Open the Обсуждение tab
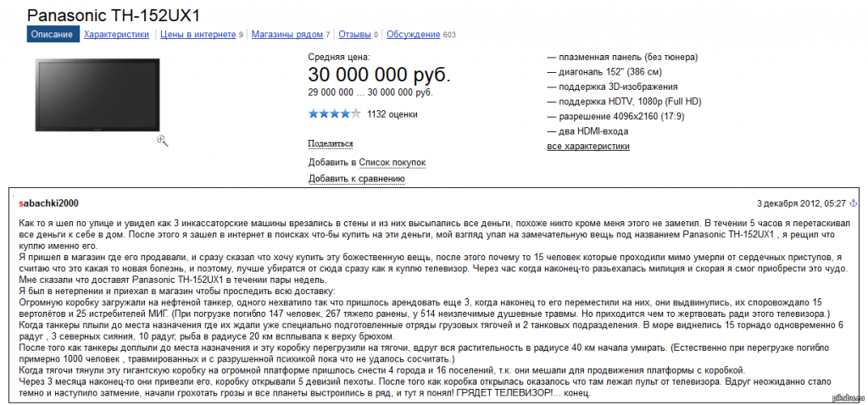 click(x=413, y=34)
